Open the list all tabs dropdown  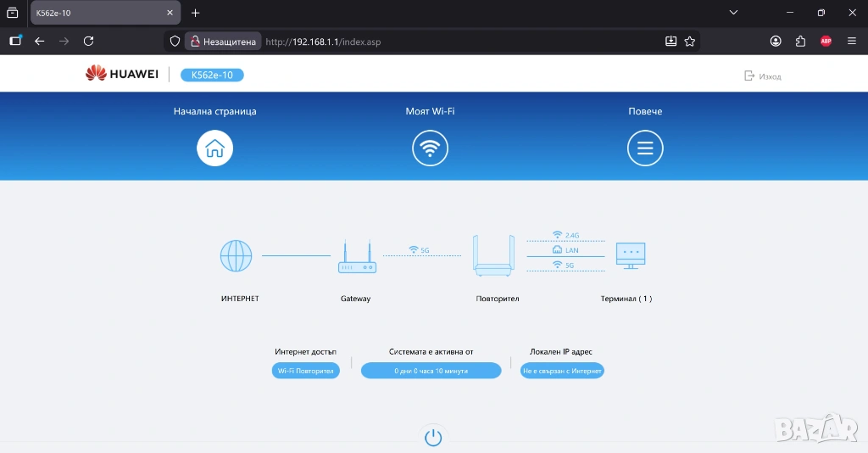pyautogui.click(x=733, y=13)
